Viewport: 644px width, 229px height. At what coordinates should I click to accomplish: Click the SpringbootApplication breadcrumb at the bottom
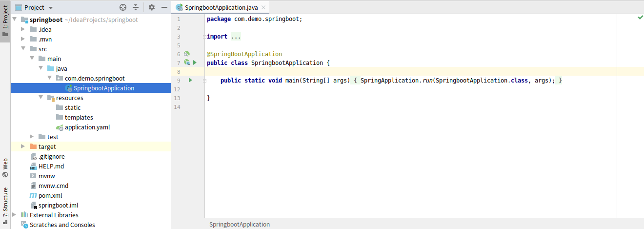tap(240, 225)
